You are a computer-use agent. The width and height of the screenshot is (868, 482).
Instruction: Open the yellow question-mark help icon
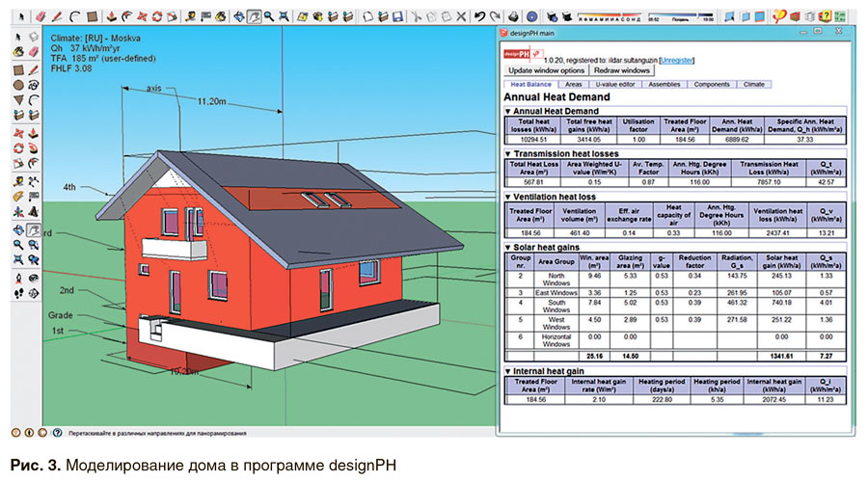coord(825,16)
